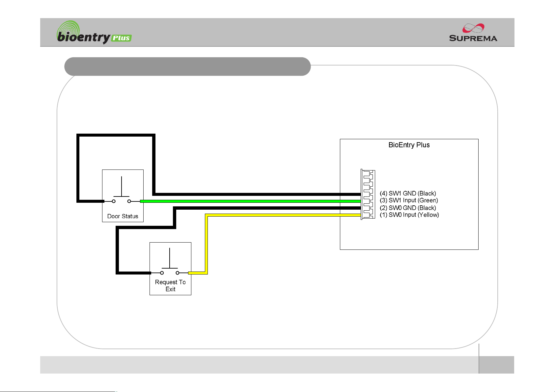Viewport: 555px width, 392px height.
Task: Click "(4) SW1 GND (Black)" label
Action: click(408, 193)
